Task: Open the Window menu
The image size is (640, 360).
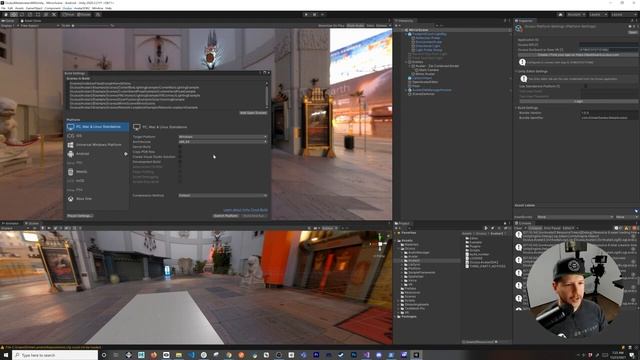Action: tap(98, 8)
